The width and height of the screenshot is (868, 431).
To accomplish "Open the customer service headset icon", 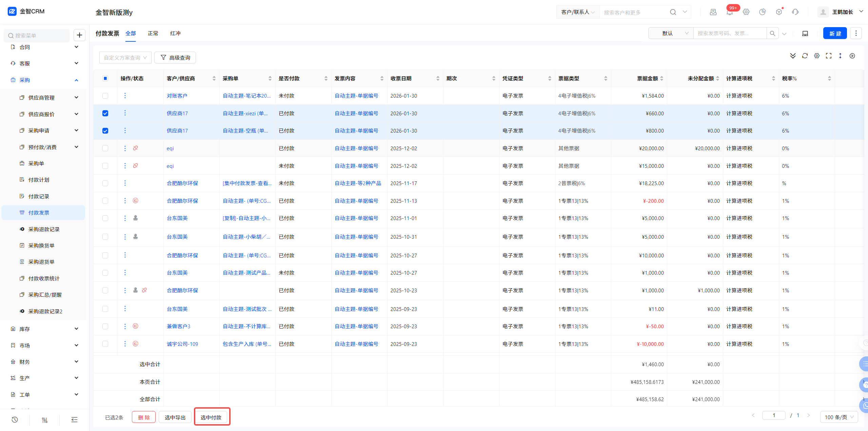I will point(795,12).
